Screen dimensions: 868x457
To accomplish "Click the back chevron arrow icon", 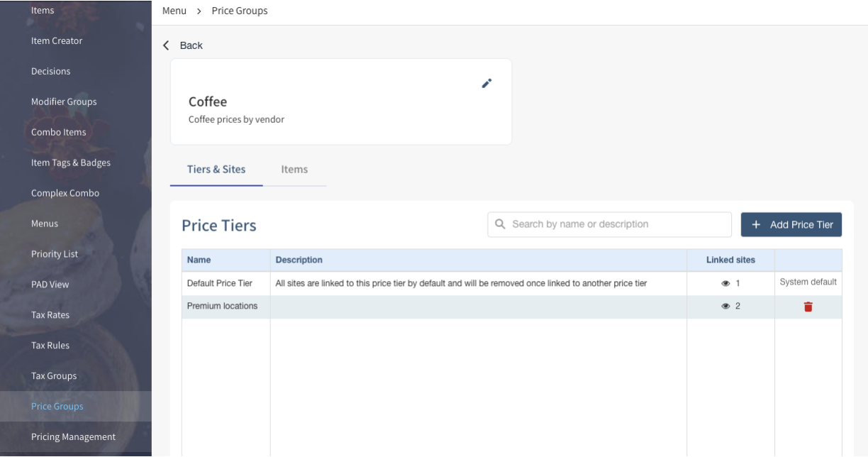I will (167, 45).
